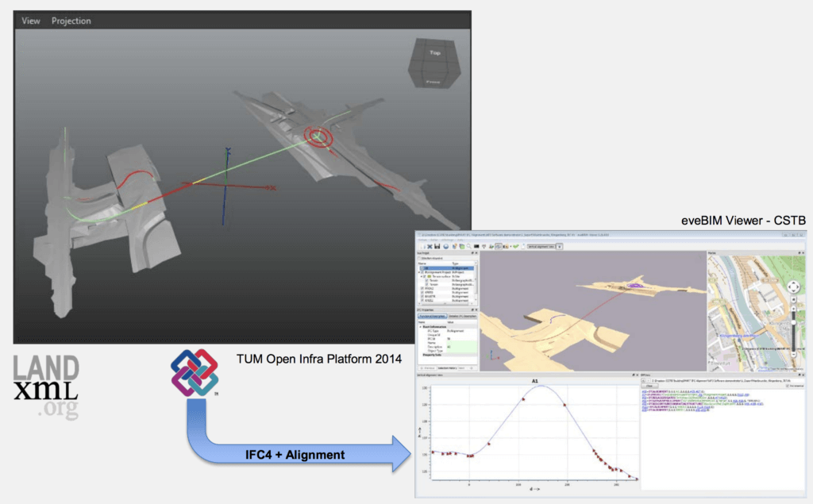Screen dimensions: 813x504
Task: Open the View menu in TUM Open Infra viewer
Action: coord(31,21)
